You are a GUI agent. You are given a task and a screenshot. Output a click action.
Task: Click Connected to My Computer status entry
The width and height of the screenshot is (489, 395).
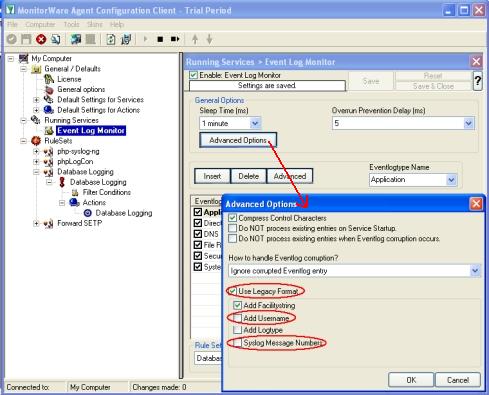(x=90, y=387)
